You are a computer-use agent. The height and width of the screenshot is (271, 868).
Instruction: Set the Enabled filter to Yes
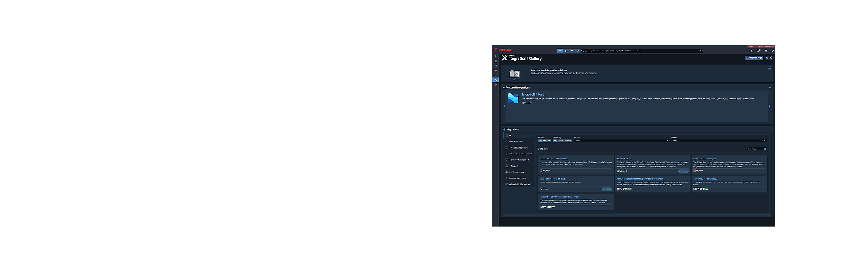[544, 140]
